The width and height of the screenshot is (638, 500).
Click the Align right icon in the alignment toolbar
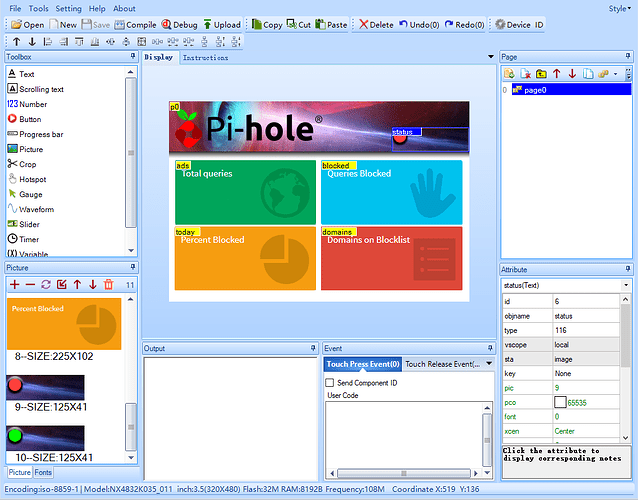[x=63, y=41]
